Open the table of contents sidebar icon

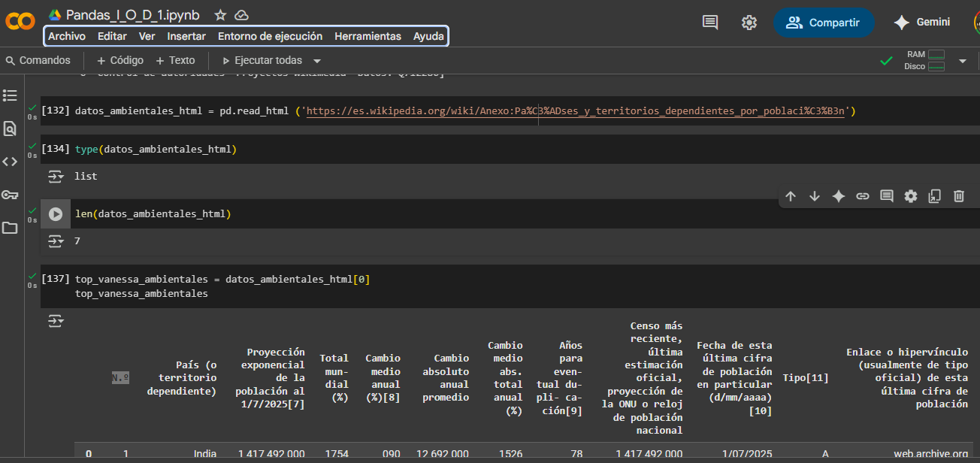[x=10, y=95]
